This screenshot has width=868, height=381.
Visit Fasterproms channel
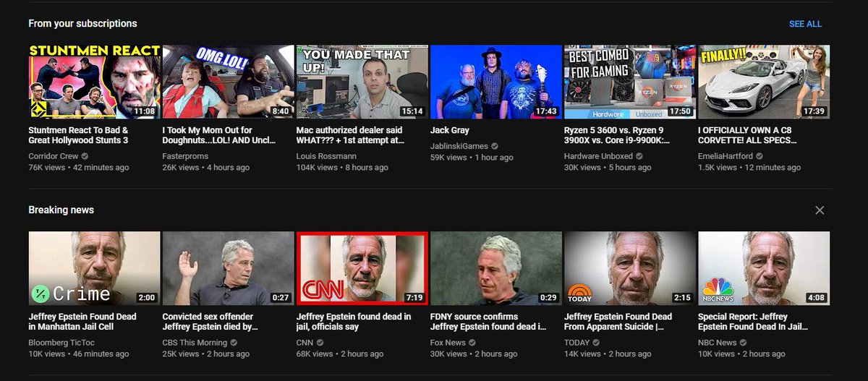tap(184, 156)
